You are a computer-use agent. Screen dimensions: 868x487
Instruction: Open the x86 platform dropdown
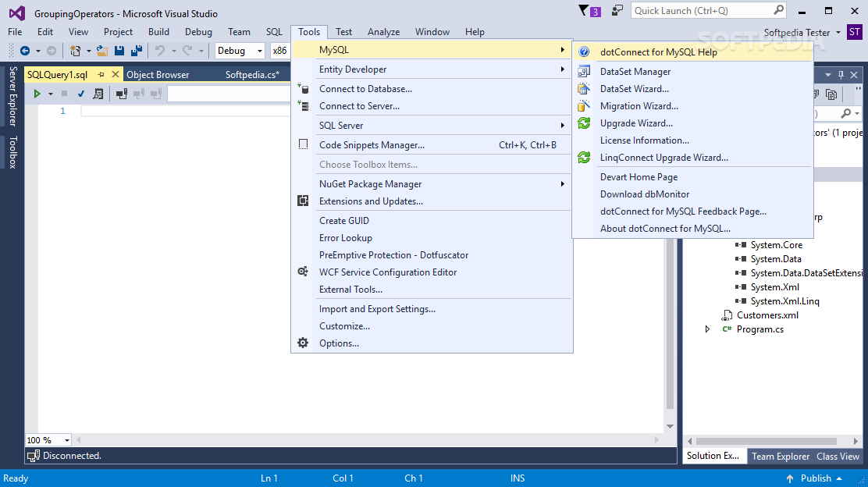click(x=279, y=51)
